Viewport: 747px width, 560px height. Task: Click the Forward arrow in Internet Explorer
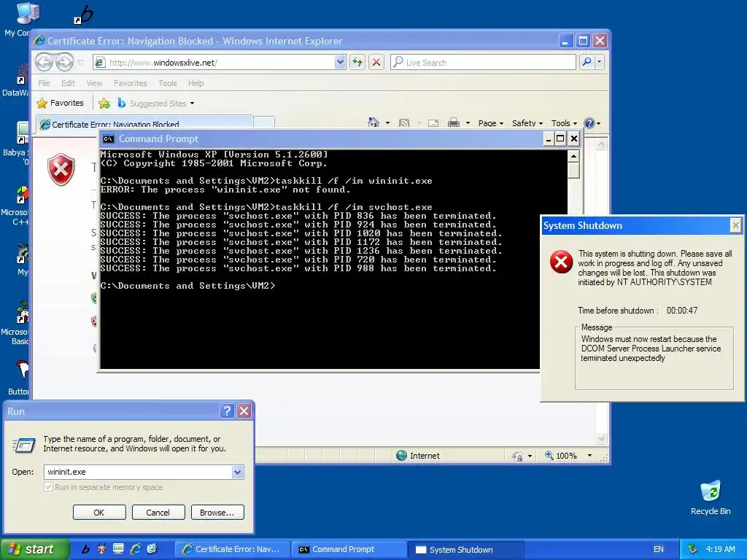[65, 62]
